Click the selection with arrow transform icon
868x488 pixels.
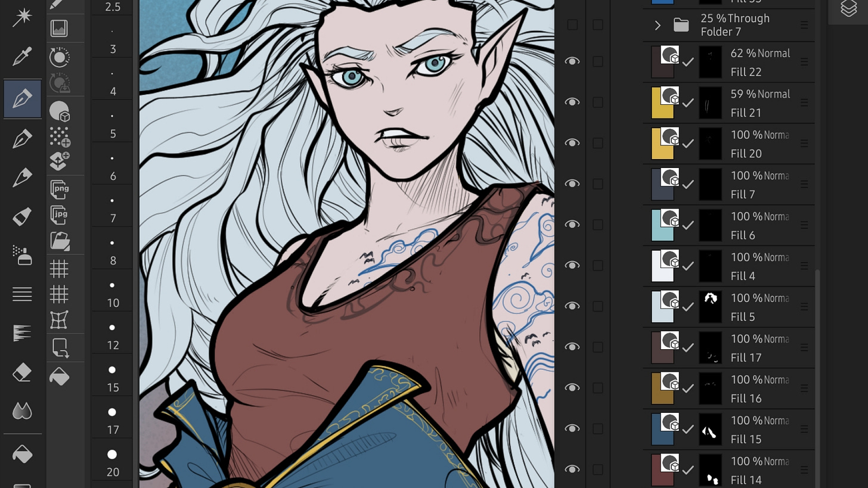[x=60, y=347]
